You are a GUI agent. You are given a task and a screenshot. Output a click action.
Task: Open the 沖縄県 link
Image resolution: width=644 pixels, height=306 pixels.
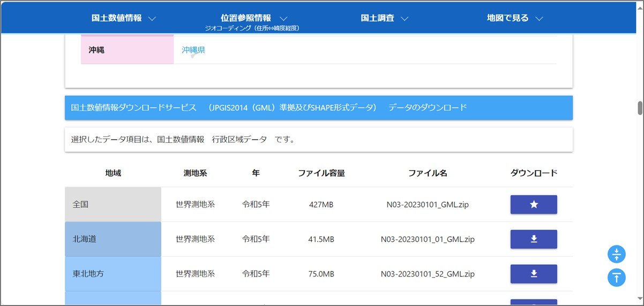click(x=193, y=50)
